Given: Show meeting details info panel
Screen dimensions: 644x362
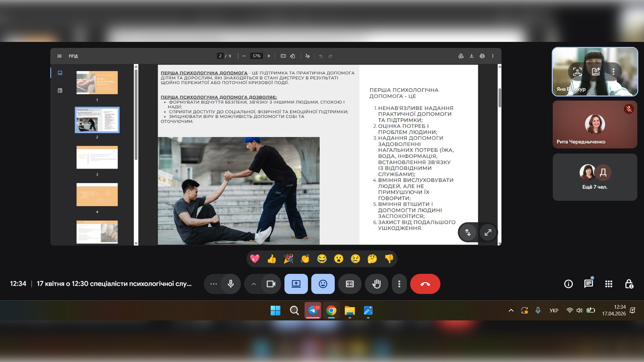Looking at the screenshot, I should (x=568, y=284).
